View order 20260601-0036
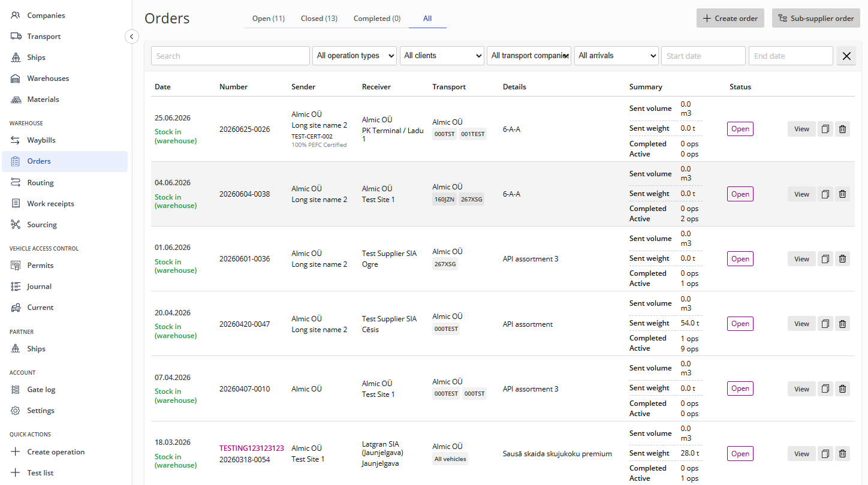Screen dimensions: 868x485 click(801, 259)
